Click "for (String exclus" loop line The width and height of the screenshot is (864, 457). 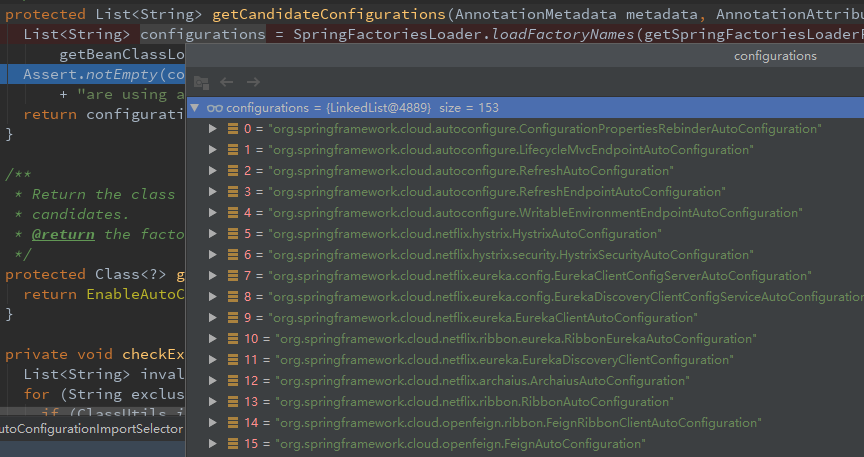(104, 394)
